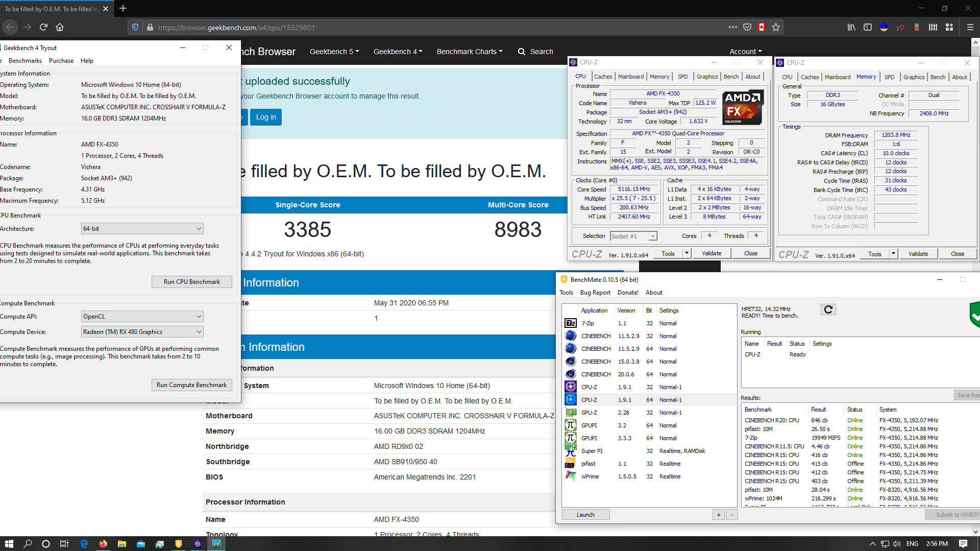Image resolution: width=980 pixels, height=551 pixels.
Task: Go back in Firefox
Action: 10,27
